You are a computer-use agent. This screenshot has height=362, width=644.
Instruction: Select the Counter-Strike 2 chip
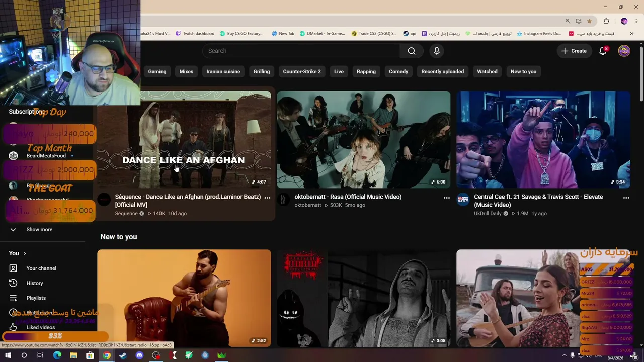click(302, 71)
